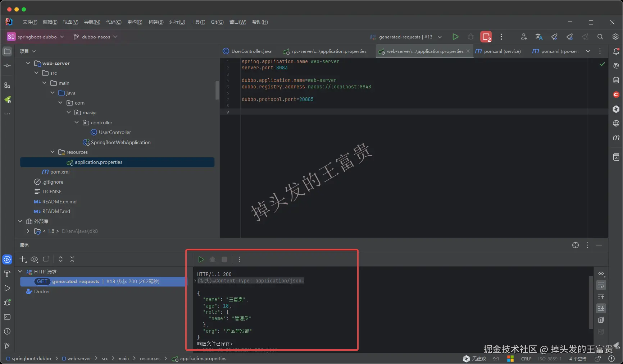Toggle soft-wrap in the response panel

tap(601, 285)
